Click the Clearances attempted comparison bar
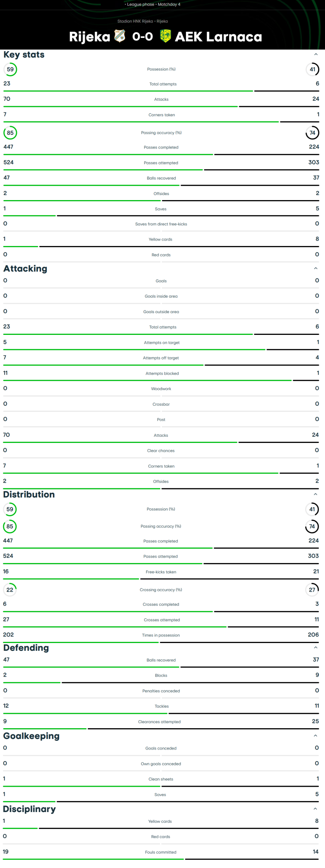This screenshot has height=868, width=325. coord(161,729)
